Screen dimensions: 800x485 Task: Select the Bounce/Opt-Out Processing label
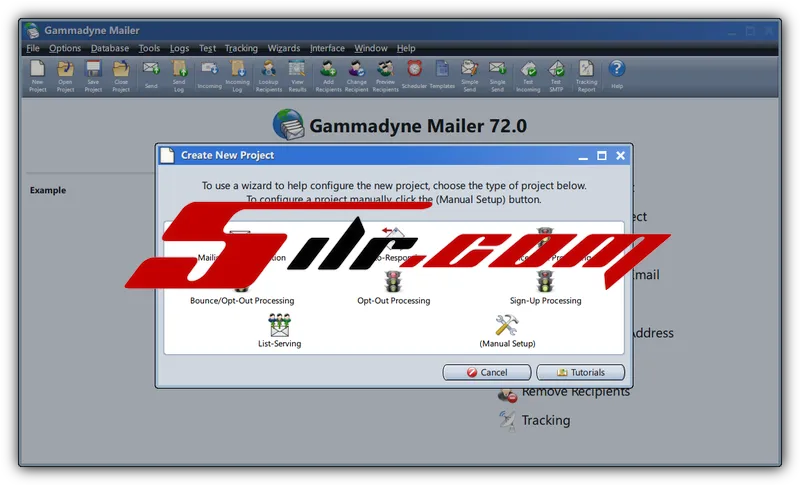242,300
